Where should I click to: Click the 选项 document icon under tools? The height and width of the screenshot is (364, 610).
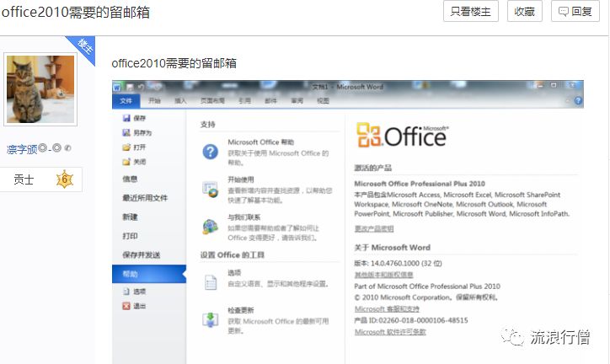pyautogui.click(x=211, y=282)
